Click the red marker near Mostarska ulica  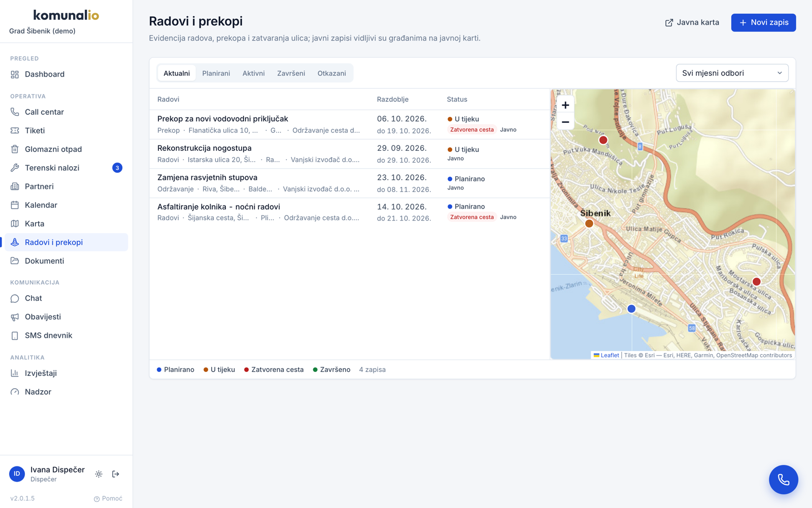tap(757, 281)
